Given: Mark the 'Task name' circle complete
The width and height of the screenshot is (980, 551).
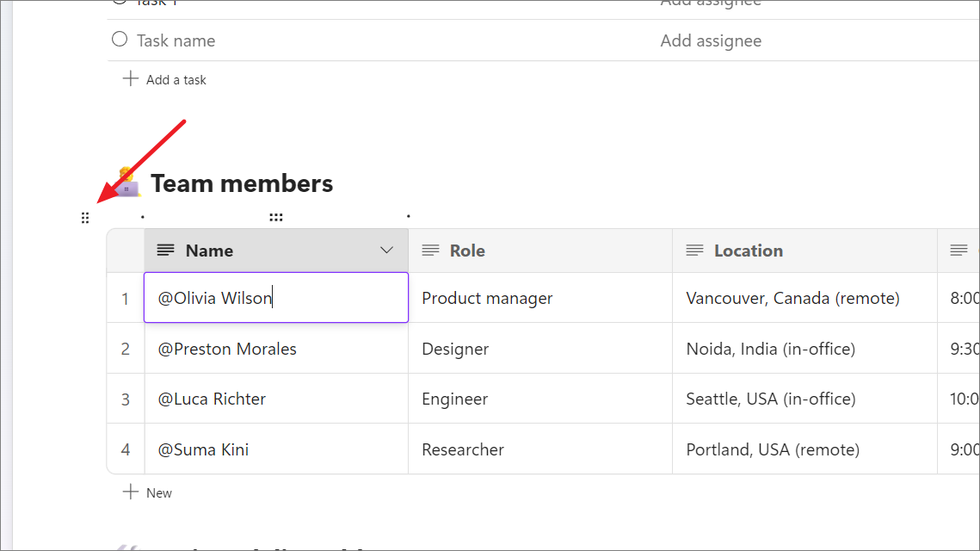Looking at the screenshot, I should pos(120,40).
